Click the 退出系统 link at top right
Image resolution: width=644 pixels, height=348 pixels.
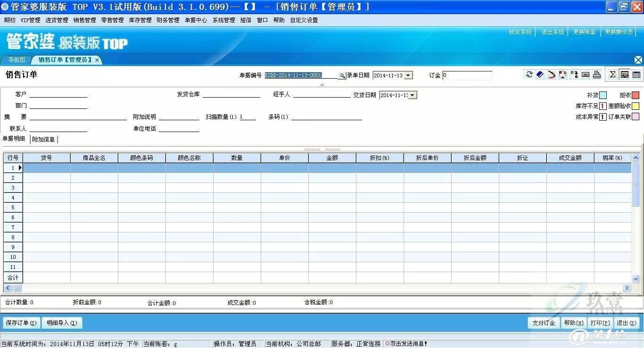[x=552, y=32]
